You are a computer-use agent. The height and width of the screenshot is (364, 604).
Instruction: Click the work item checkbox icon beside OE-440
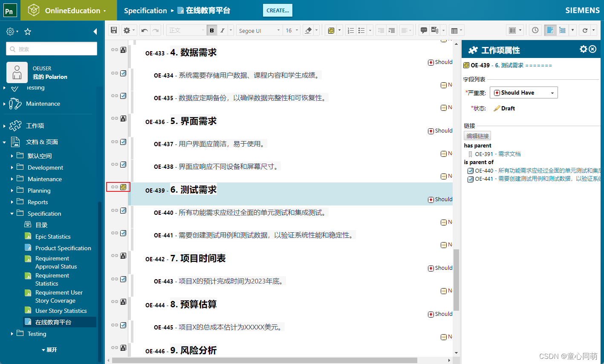coord(123,210)
